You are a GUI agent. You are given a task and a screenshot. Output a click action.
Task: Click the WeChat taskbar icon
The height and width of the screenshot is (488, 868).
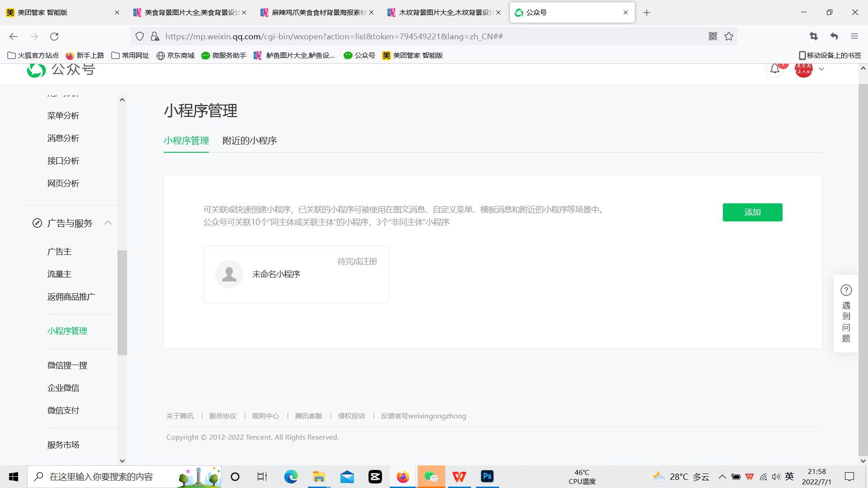[x=431, y=476]
